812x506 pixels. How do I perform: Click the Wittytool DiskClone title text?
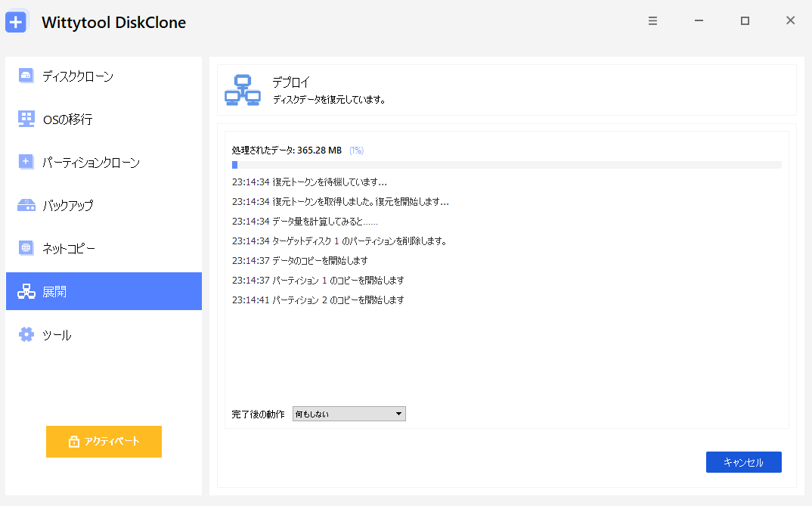[113, 22]
